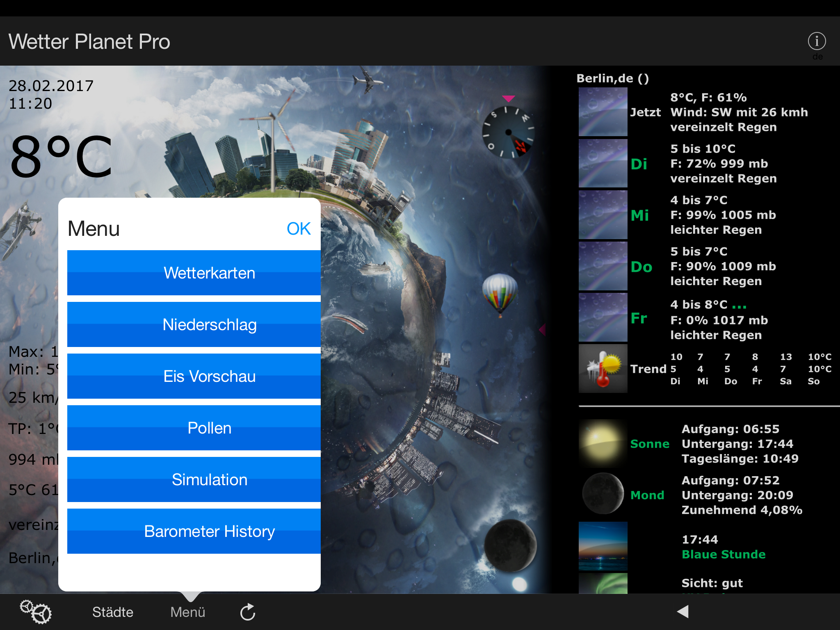The height and width of the screenshot is (630, 840).
Task: Toggle the Menü button in bottom bar
Action: (187, 612)
